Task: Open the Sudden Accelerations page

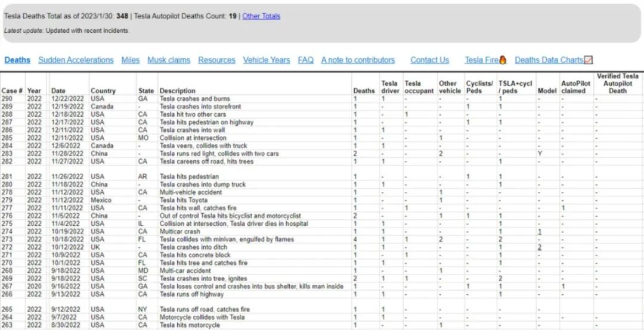Action: tap(76, 60)
